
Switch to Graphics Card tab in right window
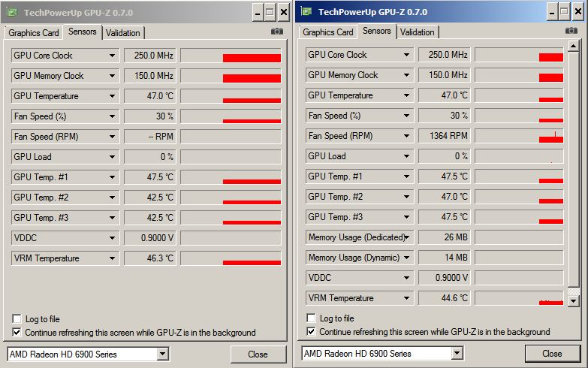click(327, 32)
